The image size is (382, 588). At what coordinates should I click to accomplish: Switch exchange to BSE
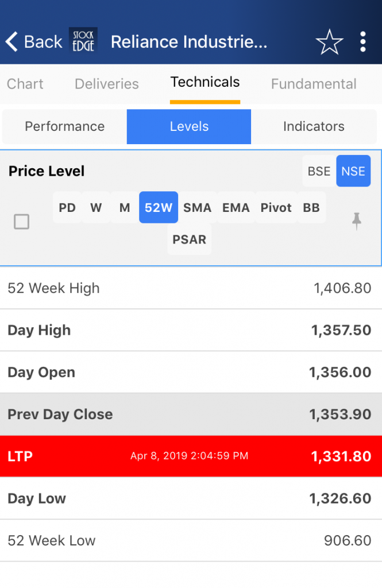click(319, 171)
